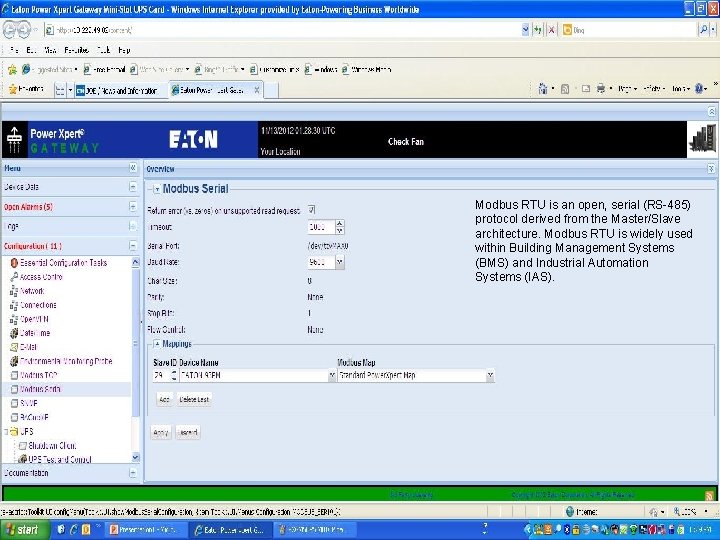This screenshot has height=540, width=720.
Task: Open the File menu
Action: click(x=14, y=50)
